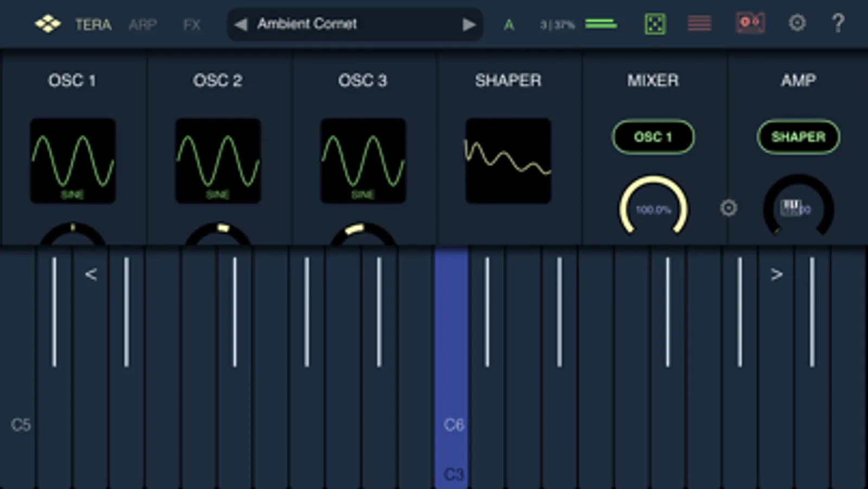Open OSC 3 sine waveform display
This screenshot has width=868, height=489.
coord(363,161)
